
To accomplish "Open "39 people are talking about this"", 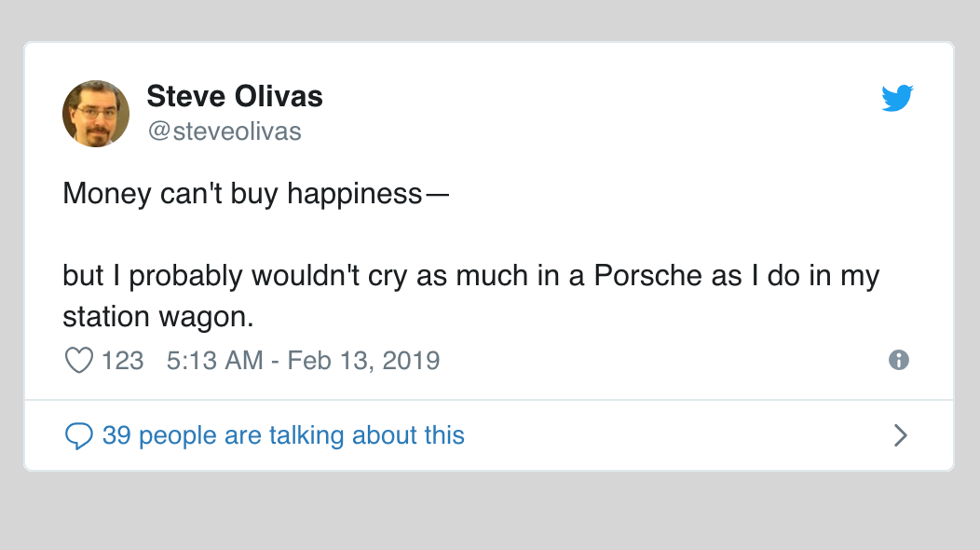I will coord(283,435).
